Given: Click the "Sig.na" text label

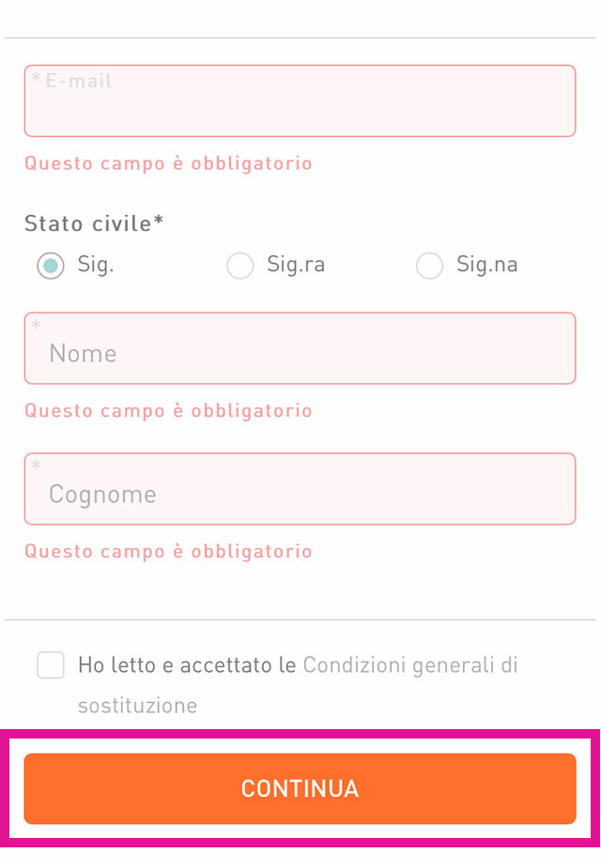Looking at the screenshot, I should click(x=486, y=265).
